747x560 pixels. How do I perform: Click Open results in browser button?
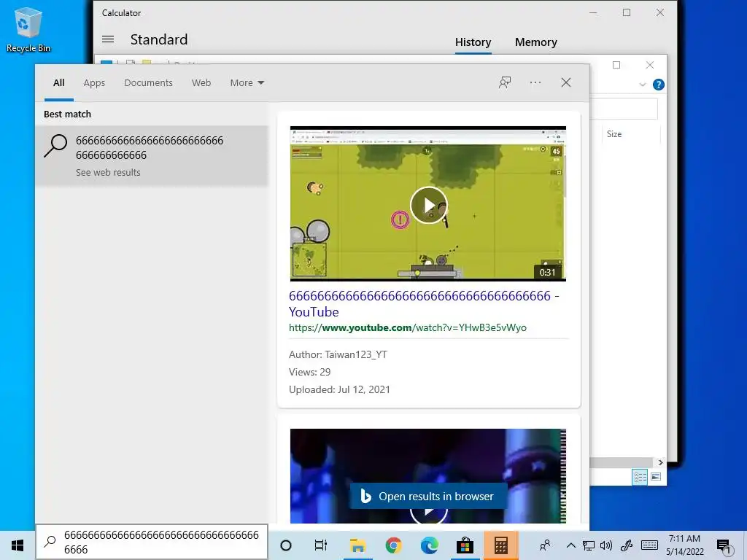click(428, 496)
